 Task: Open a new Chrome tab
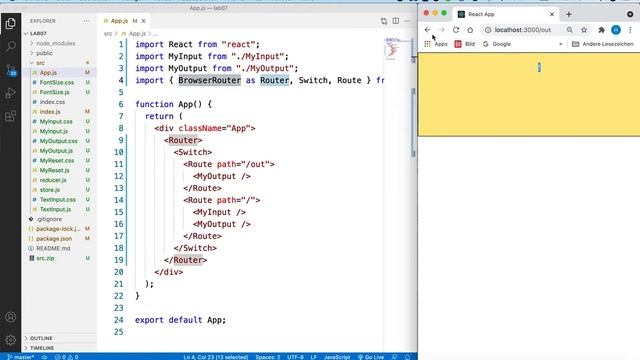pos(569,14)
